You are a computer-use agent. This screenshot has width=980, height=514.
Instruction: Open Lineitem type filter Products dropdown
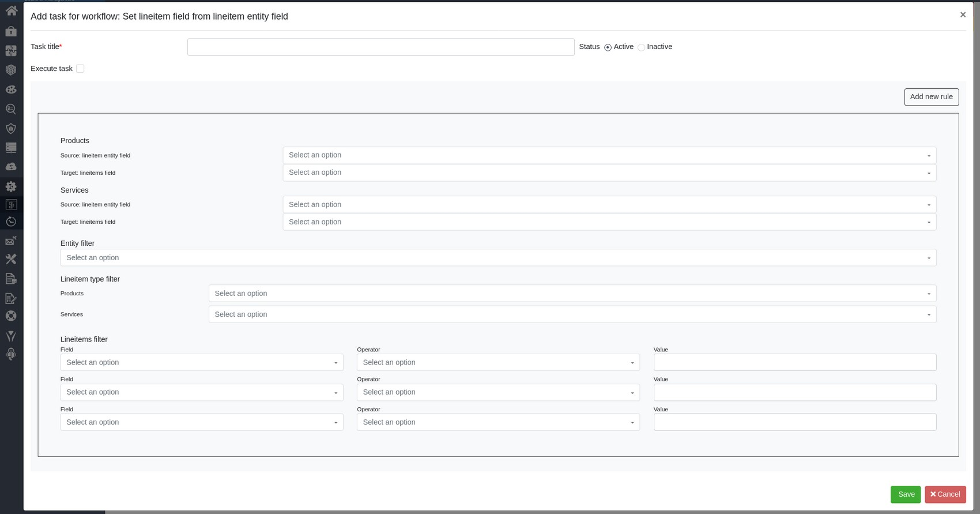tap(572, 294)
